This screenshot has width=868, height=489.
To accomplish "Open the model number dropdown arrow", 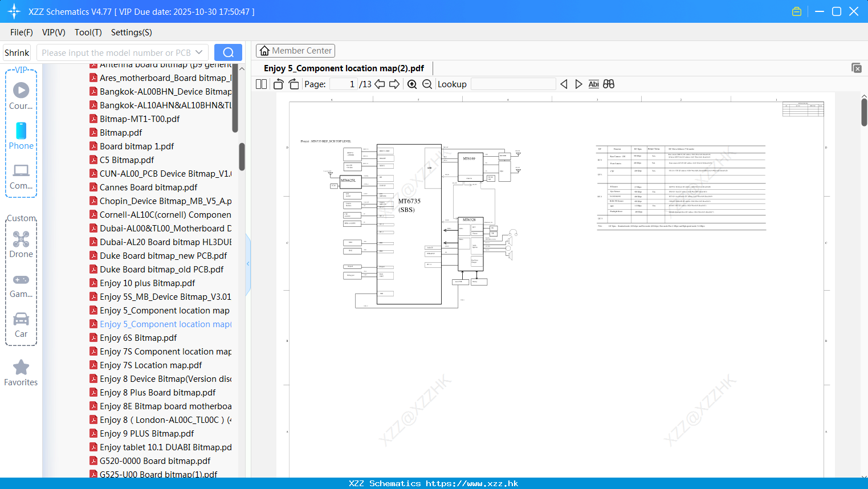I will click(x=199, y=52).
